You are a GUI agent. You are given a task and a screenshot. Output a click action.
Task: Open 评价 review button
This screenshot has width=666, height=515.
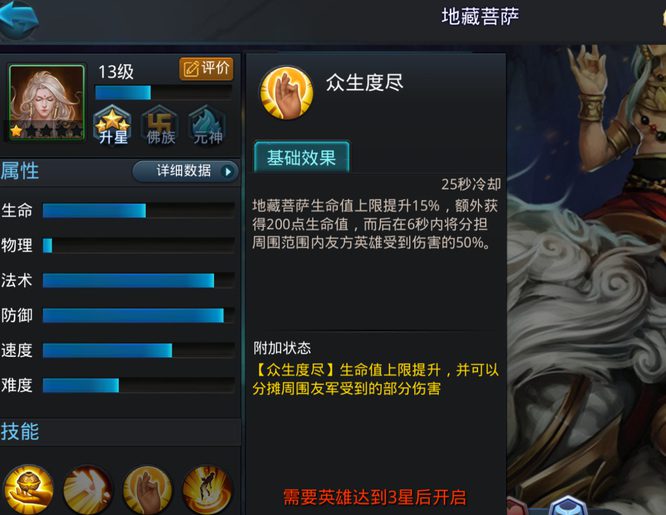206,69
